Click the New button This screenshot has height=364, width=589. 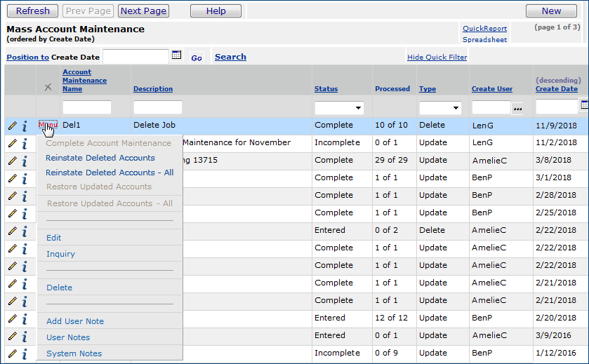pyautogui.click(x=551, y=11)
